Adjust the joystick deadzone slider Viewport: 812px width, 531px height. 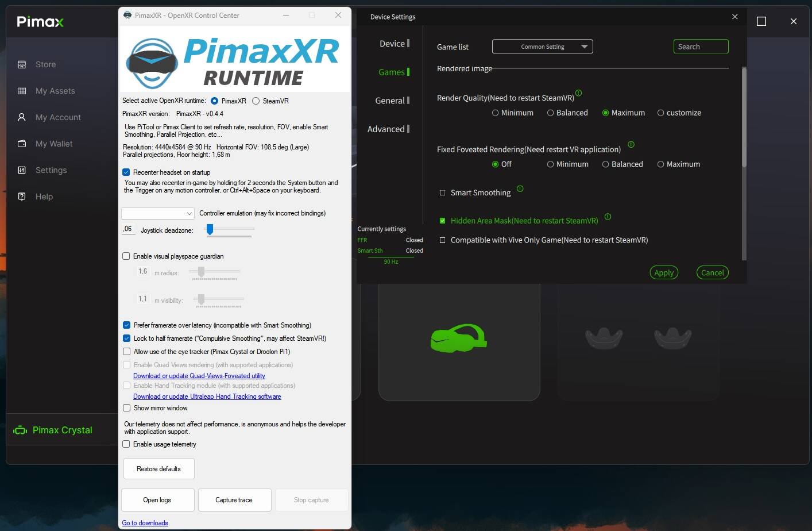tap(210, 229)
